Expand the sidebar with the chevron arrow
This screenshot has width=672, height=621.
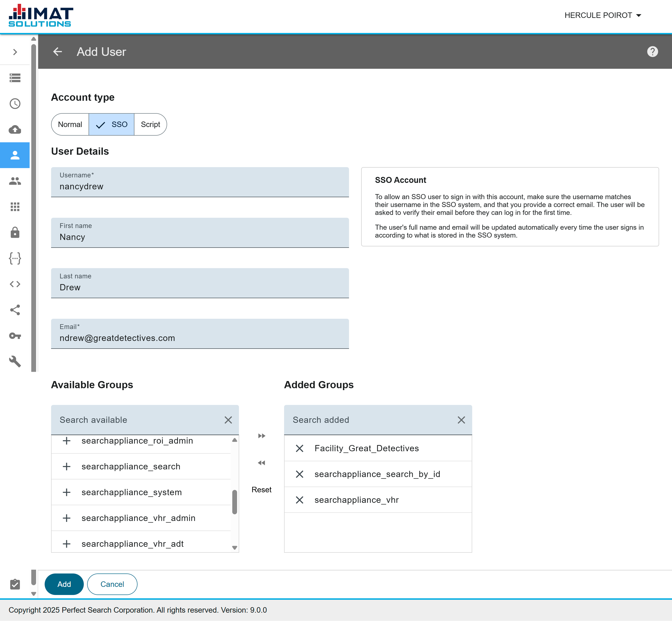click(15, 52)
